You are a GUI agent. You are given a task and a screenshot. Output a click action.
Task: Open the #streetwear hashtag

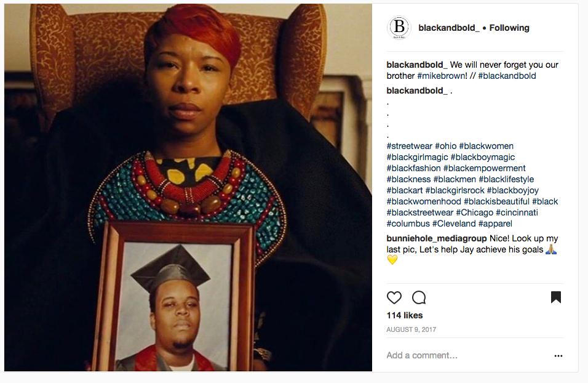[x=410, y=146]
